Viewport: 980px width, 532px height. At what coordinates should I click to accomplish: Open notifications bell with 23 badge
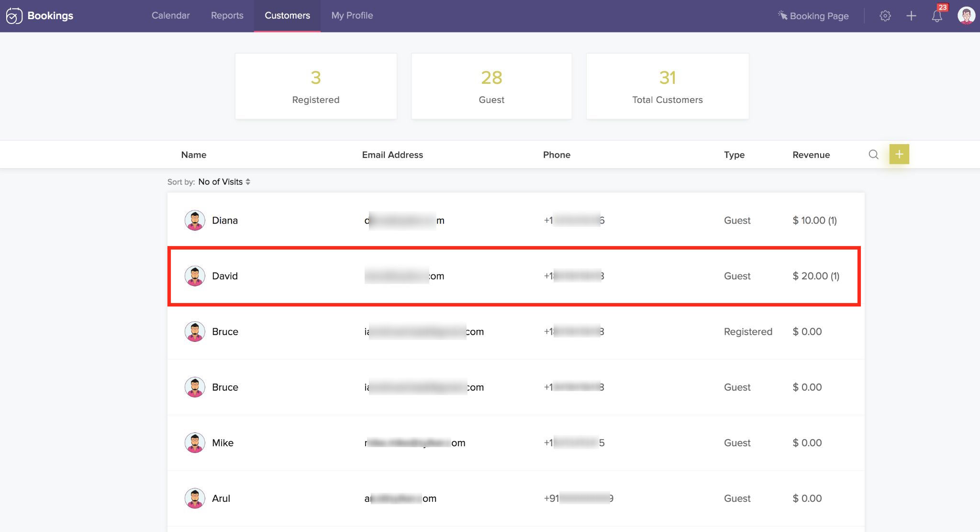point(937,16)
